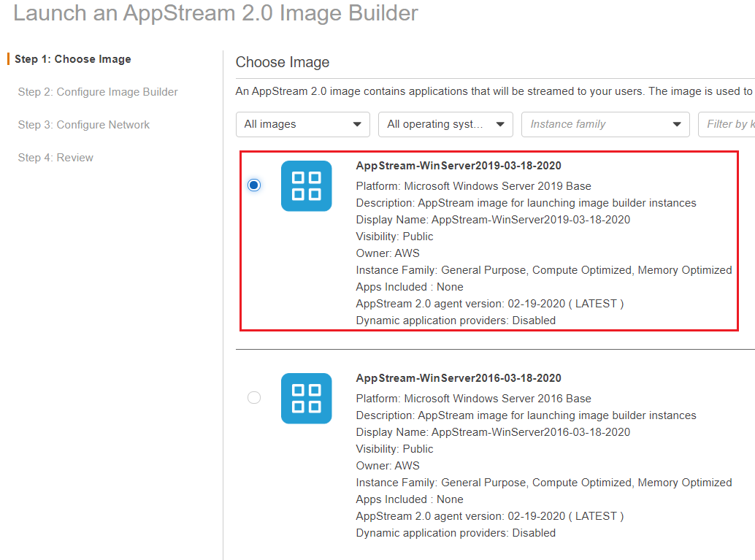This screenshot has width=755, height=560.
Task: Click 'Display Name: AppStream-WinServer2019-03-18-2020' line
Action: pyautogui.click(x=493, y=220)
